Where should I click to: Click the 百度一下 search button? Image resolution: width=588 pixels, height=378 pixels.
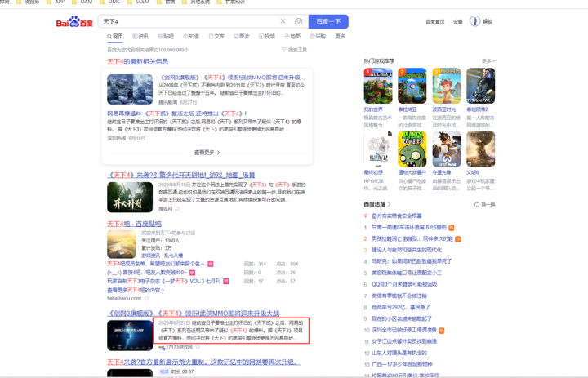click(x=328, y=21)
